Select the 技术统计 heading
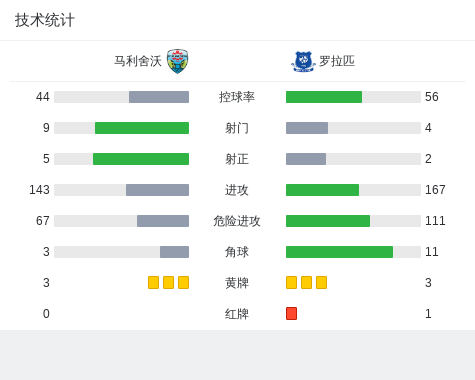 (45, 20)
